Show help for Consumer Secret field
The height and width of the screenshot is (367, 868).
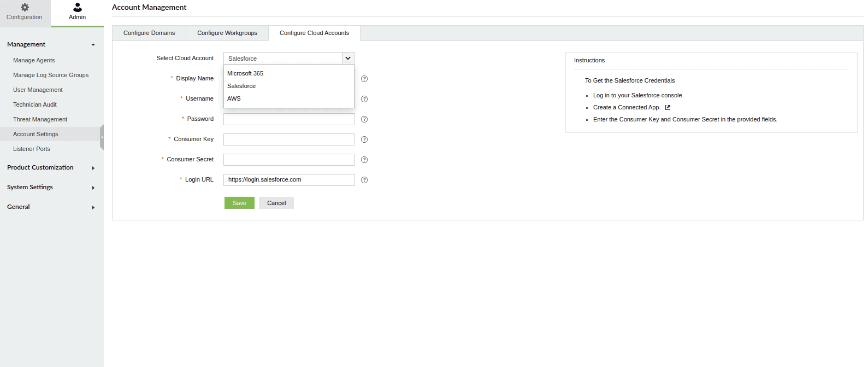(364, 160)
